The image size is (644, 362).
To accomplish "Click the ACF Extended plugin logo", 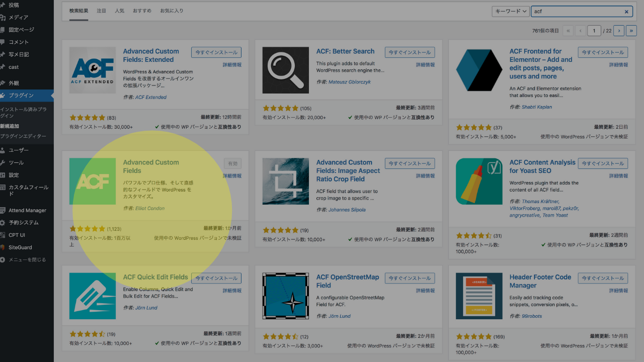I will pyautogui.click(x=93, y=70).
